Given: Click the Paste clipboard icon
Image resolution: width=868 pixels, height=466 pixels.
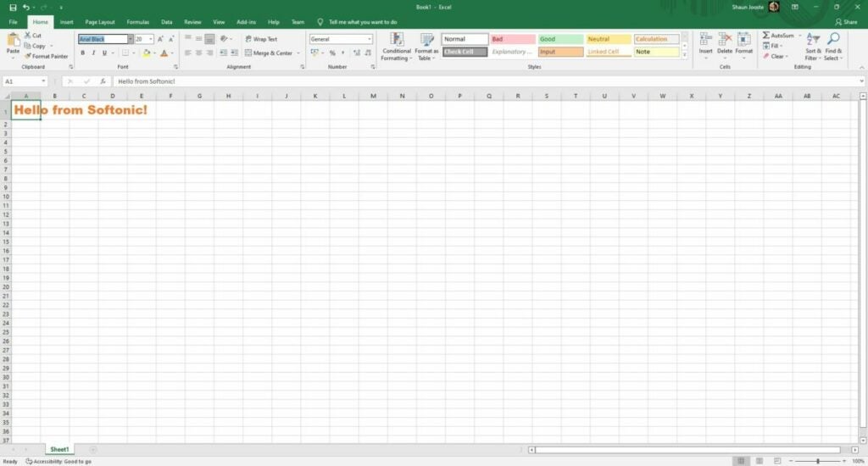Looking at the screenshot, I should pyautogui.click(x=13, y=40).
